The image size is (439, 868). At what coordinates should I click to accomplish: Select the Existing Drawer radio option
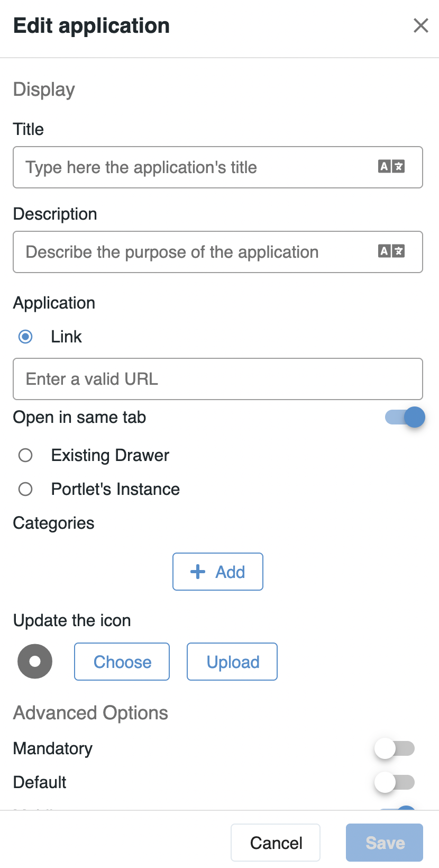pyautogui.click(x=25, y=455)
